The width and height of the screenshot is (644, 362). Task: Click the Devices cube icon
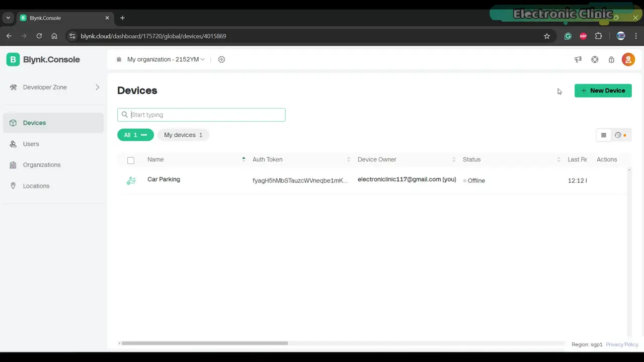(13, 123)
